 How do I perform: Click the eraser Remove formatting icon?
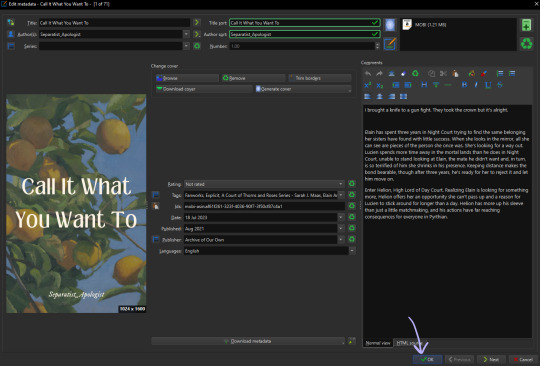point(403,73)
